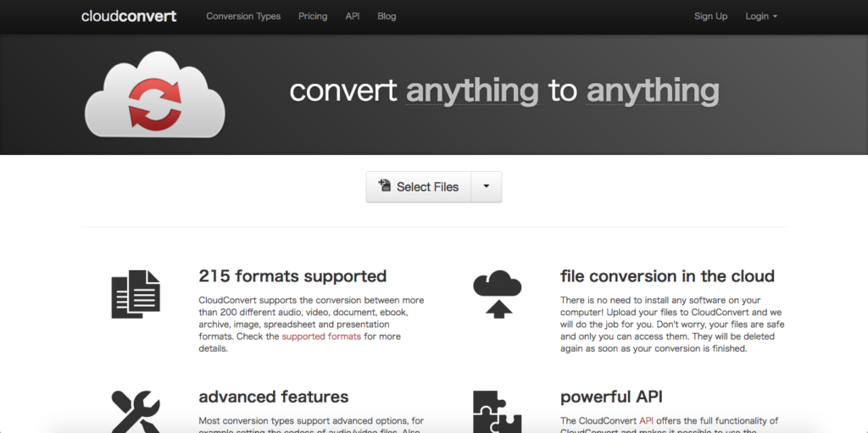This screenshot has height=433, width=868.
Task: Select the first 'anything' input format
Action: coord(472,91)
